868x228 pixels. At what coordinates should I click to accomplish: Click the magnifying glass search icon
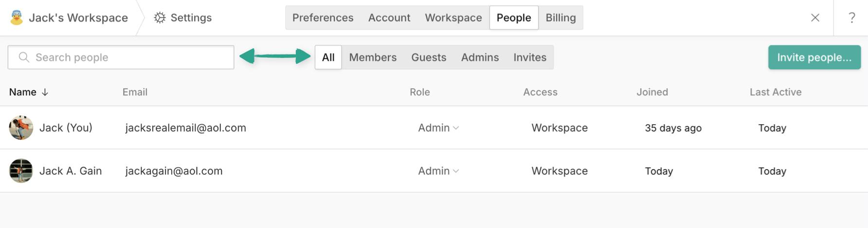(24, 57)
